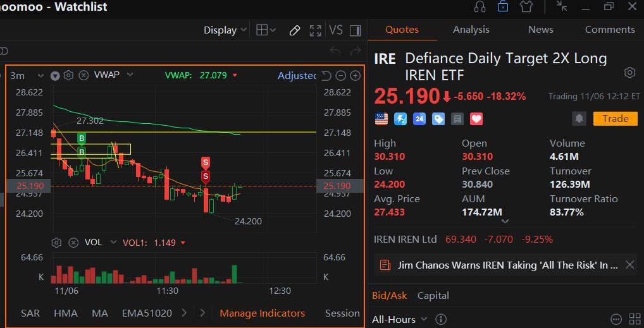Click the All-Hours info icon
This screenshot has height=328, width=644.
tap(441, 319)
